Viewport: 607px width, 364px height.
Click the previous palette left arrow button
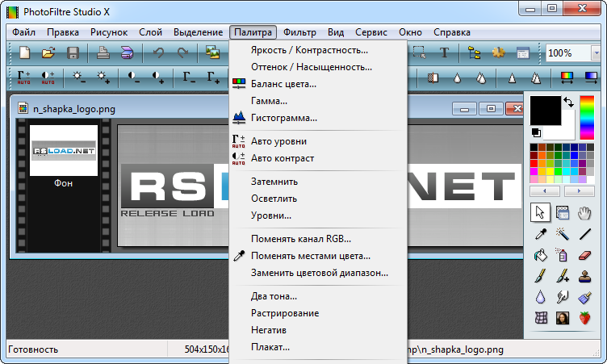tap(545, 191)
